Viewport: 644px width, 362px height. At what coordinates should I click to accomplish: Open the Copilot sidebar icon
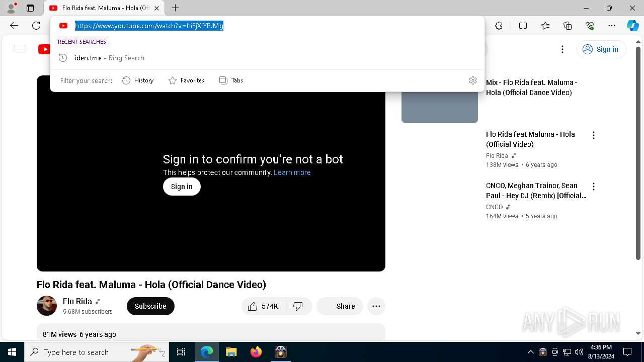632,26
